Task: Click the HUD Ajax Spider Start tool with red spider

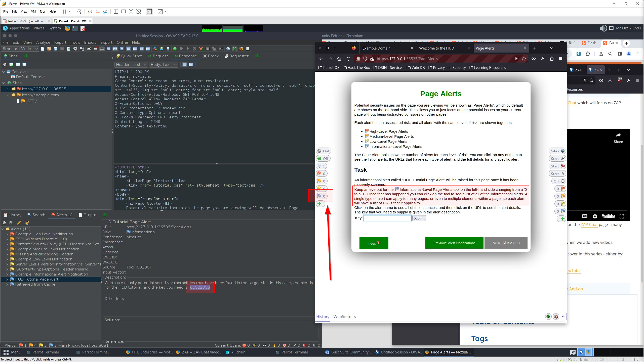Action: pyautogui.click(x=557, y=166)
